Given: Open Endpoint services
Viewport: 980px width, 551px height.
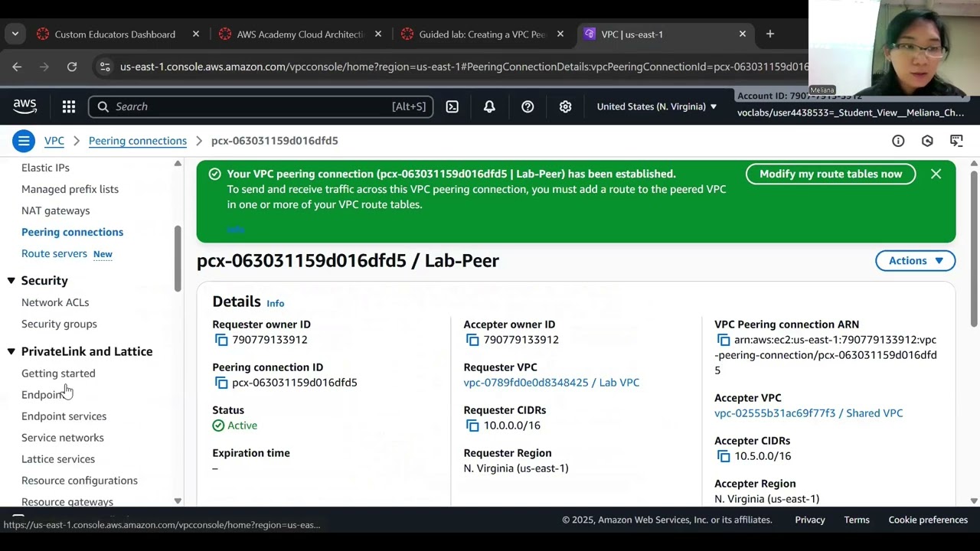Looking at the screenshot, I should click(x=64, y=416).
